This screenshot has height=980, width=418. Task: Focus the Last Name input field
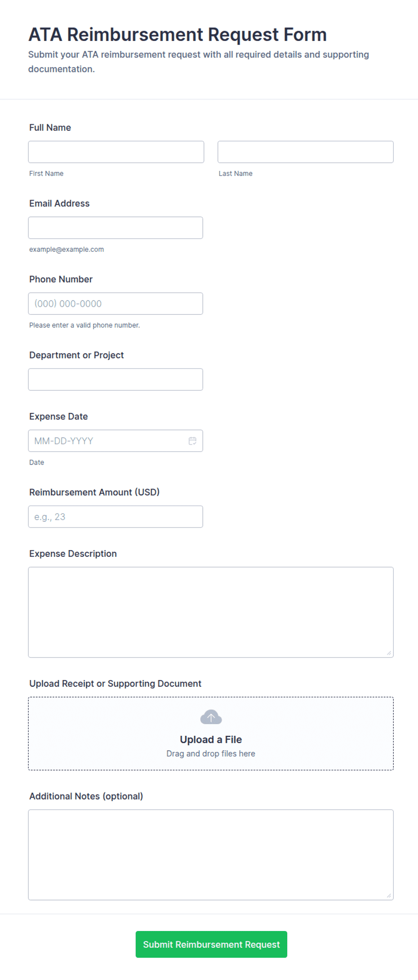coord(306,152)
